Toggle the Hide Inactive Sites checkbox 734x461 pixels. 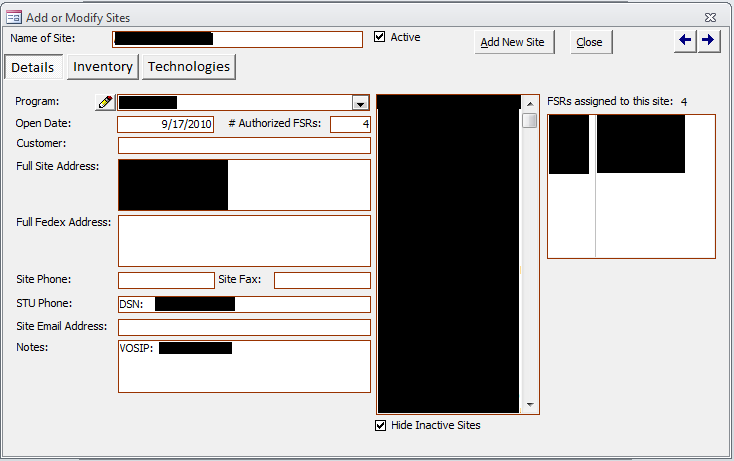[x=380, y=425]
